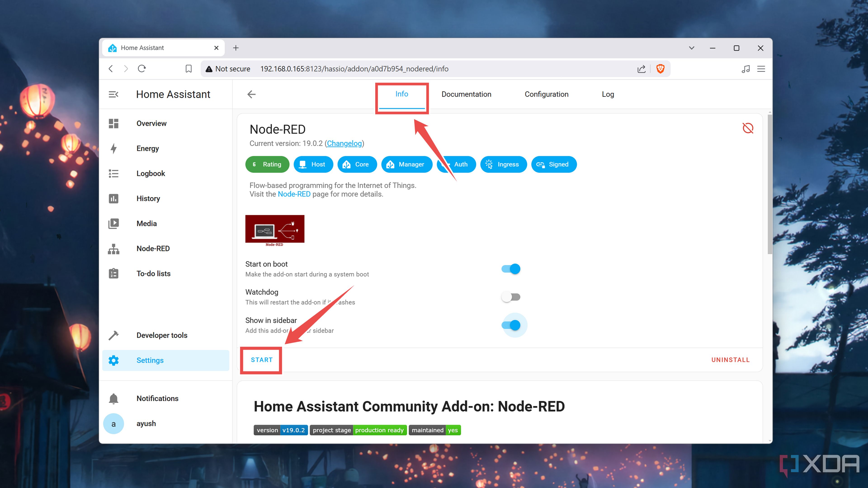
Task: Open the Logbook from the sidebar
Action: tap(151, 173)
